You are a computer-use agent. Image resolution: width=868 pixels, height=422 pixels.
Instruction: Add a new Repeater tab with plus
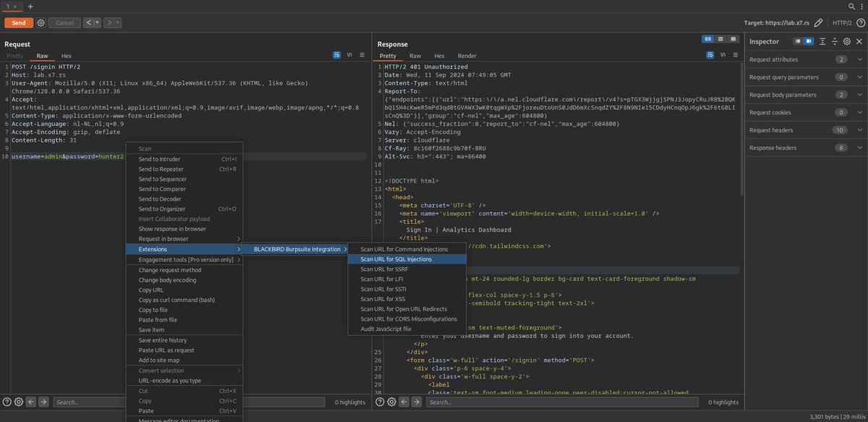[x=30, y=6]
